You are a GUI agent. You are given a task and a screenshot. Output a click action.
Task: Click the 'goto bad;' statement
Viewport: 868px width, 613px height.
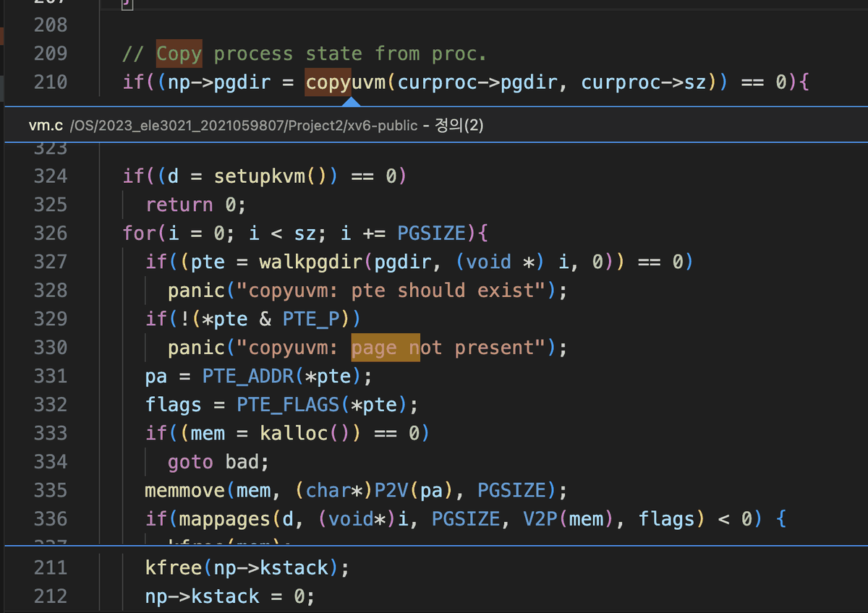coord(218,461)
